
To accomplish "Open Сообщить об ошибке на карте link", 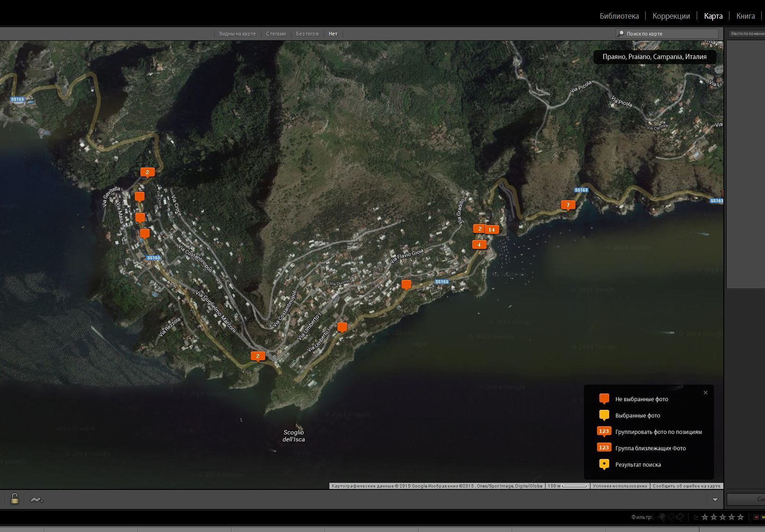I will point(686,486).
